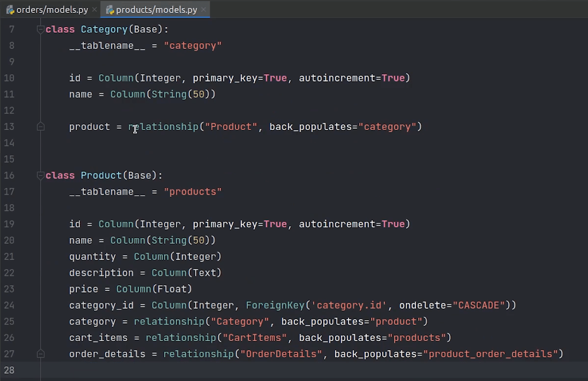Click the Python file icon on orders/models.py tab
This screenshot has width=588, height=381.
click(10, 10)
